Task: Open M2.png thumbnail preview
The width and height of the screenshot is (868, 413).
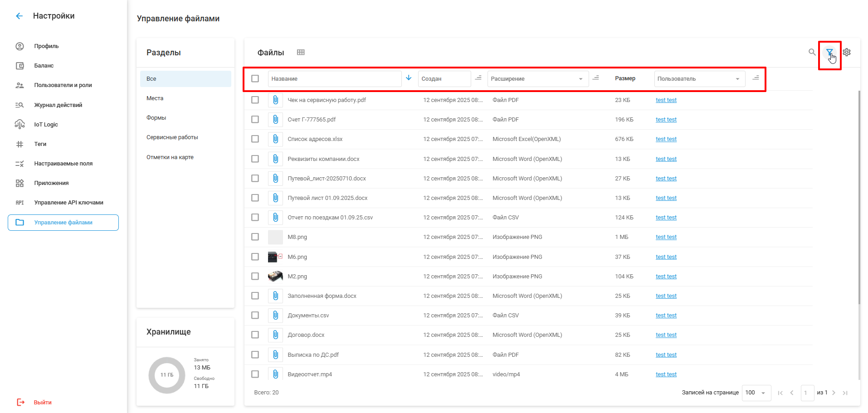Action: pyautogui.click(x=275, y=277)
